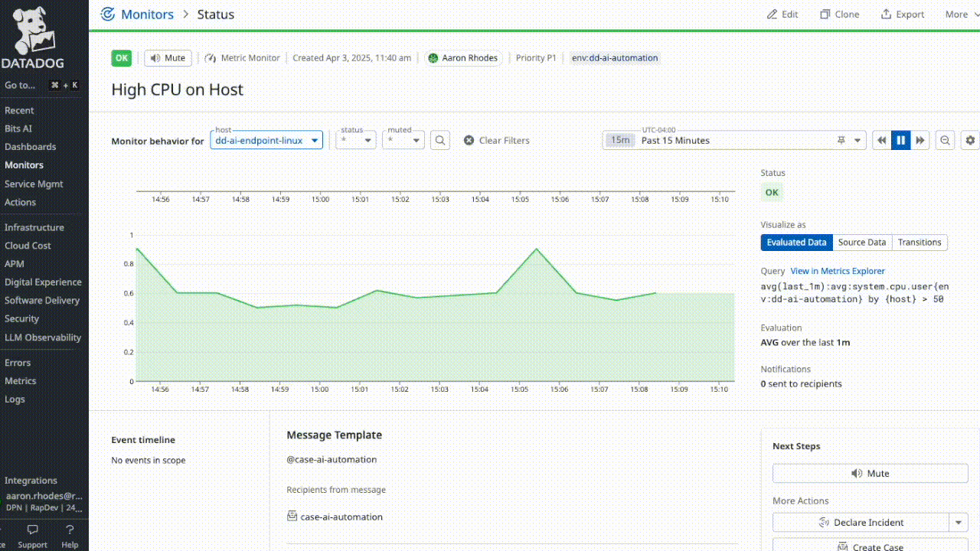Click the Aaron Rhodes creator chip
Viewport: 980px width, 551px height.
tap(463, 58)
